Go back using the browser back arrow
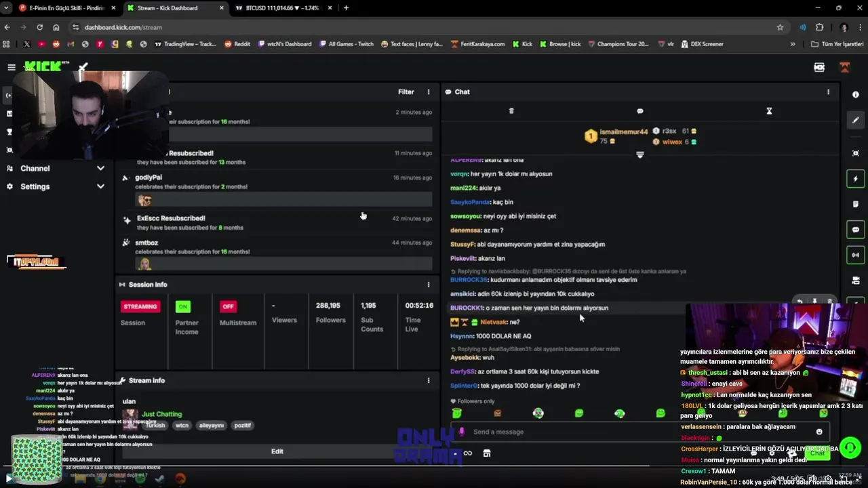The image size is (868, 488). click(7, 27)
